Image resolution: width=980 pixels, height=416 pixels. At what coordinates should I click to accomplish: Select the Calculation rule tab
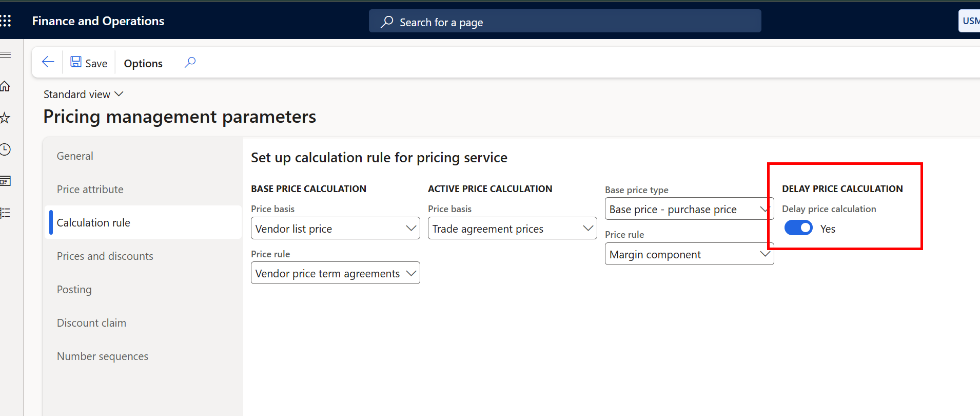(143, 222)
